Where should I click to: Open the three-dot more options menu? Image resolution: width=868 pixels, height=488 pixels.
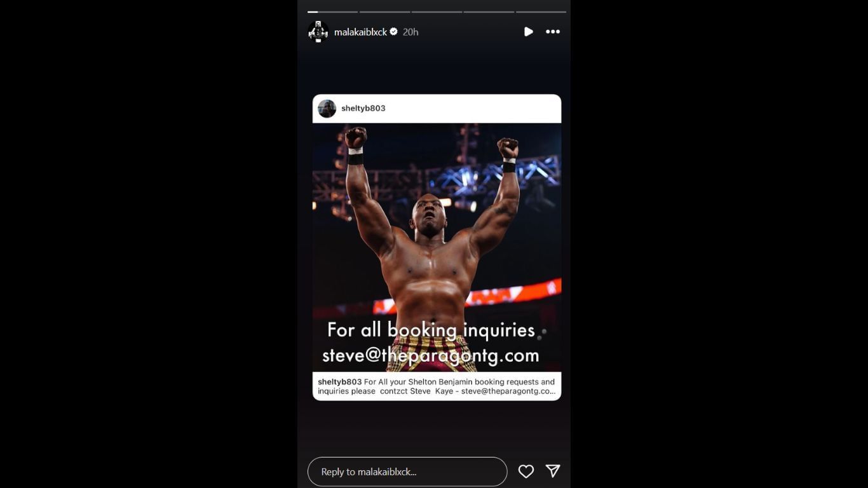coord(553,32)
